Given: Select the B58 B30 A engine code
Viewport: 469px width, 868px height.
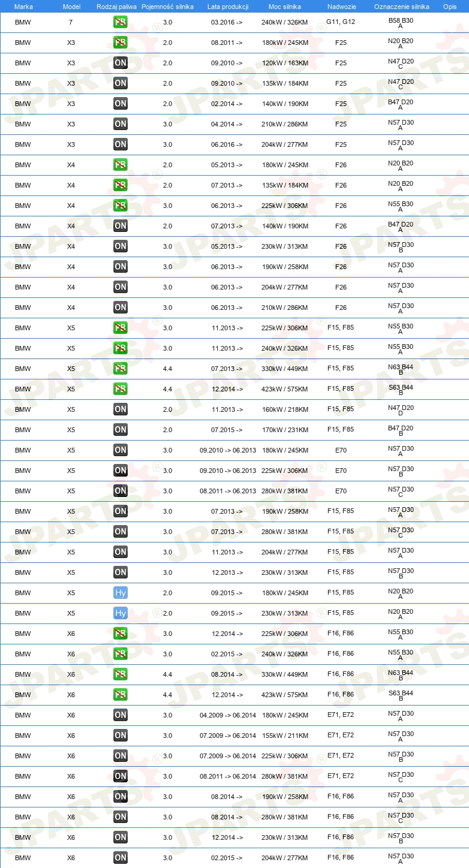Looking at the screenshot, I should [401, 23].
